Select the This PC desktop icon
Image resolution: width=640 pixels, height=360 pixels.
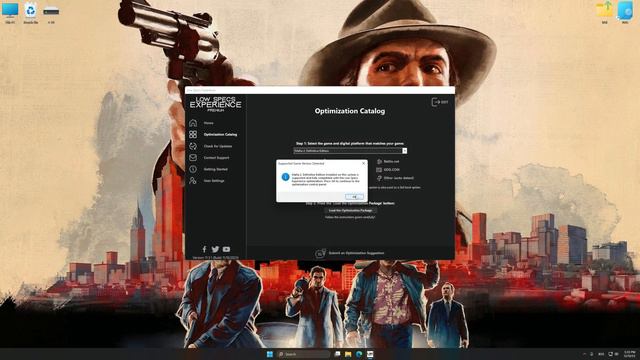tap(10, 12)
